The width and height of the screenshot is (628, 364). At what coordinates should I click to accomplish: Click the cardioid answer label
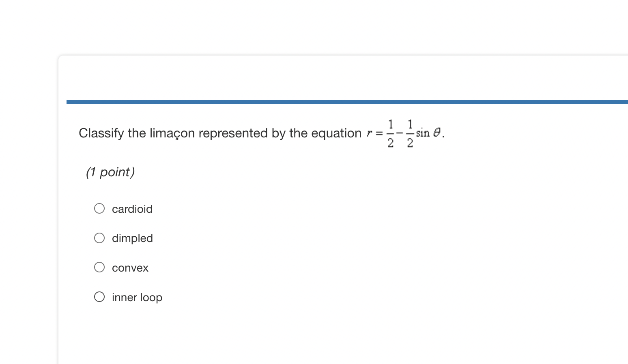coord(132,209)
